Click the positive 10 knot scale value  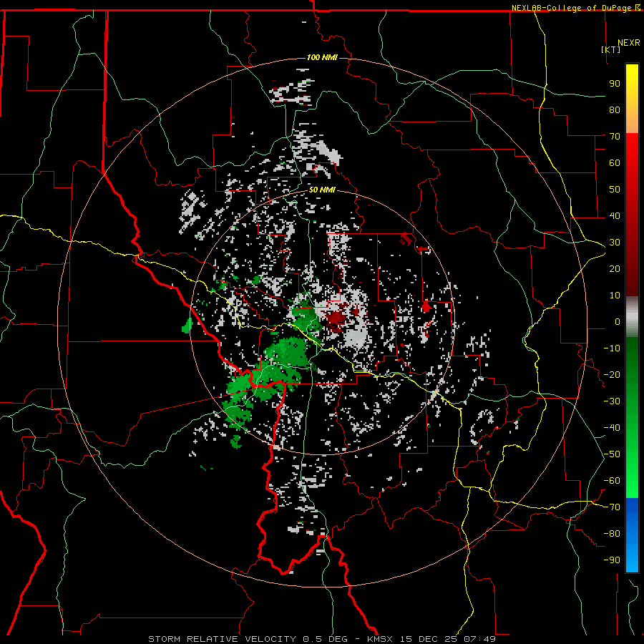pos(615,296)
